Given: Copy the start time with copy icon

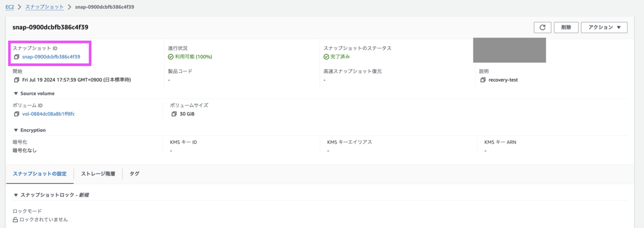Looking at the screenshot, I should (17, 80).
